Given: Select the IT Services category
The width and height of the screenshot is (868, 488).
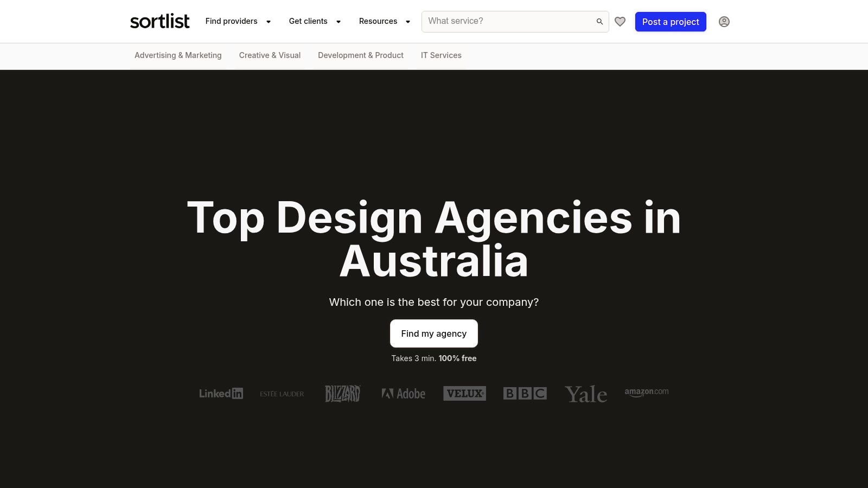Looking at the screenshot, I should click(x=441, y=55).
